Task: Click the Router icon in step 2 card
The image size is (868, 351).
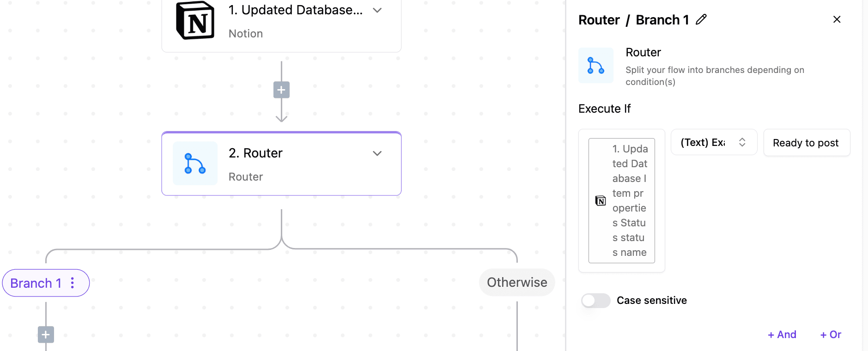Action: point(195,163)
